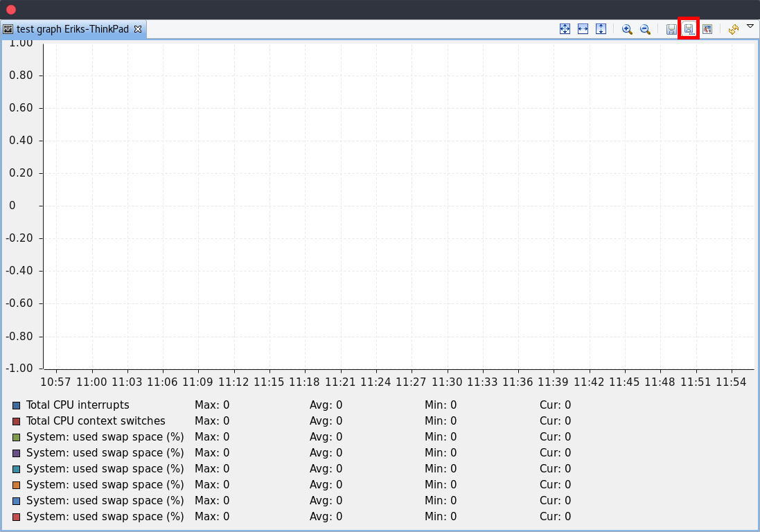Zoom in on the graph

(626, 29)
